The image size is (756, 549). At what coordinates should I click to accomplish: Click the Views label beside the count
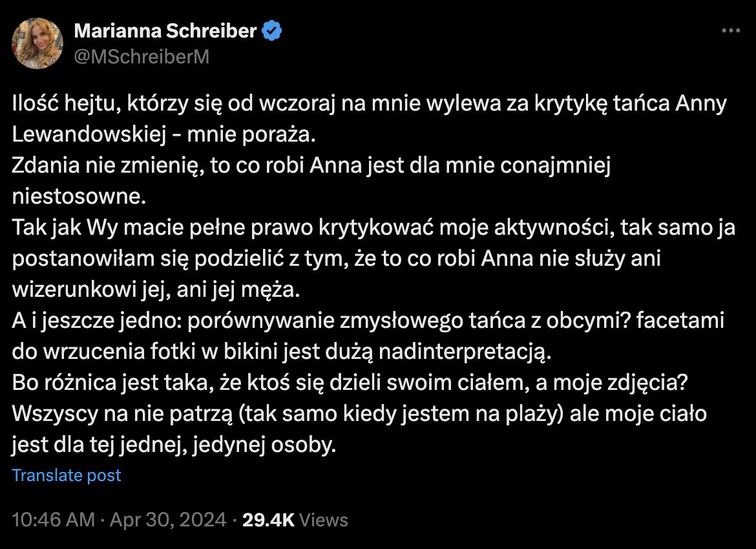[x=324, y=520]
